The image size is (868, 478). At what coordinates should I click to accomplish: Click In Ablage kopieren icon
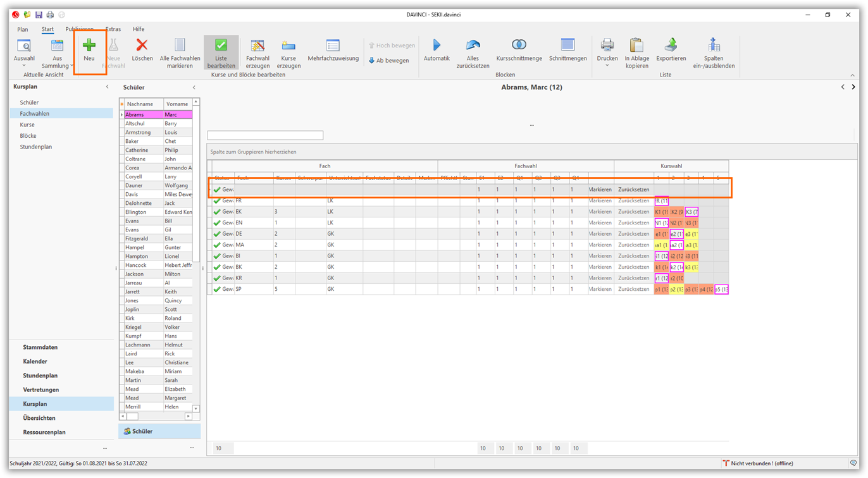pos(636,46)
